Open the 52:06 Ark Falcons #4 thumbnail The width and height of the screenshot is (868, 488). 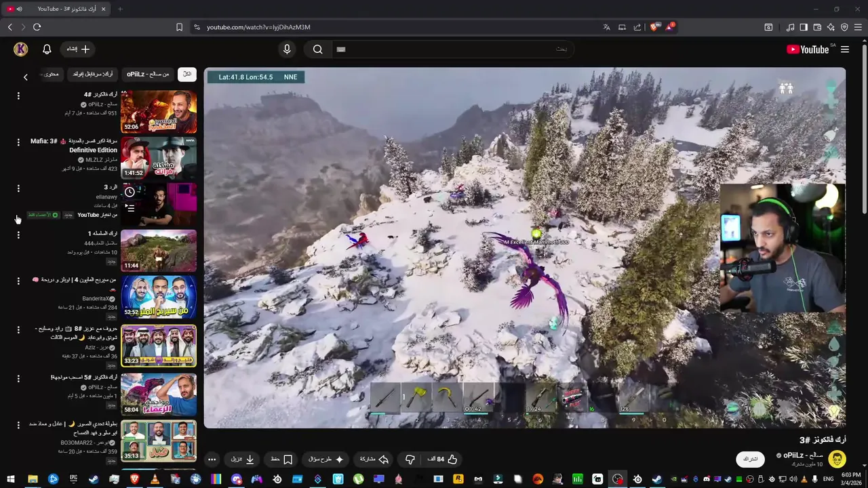coord(159,112)
